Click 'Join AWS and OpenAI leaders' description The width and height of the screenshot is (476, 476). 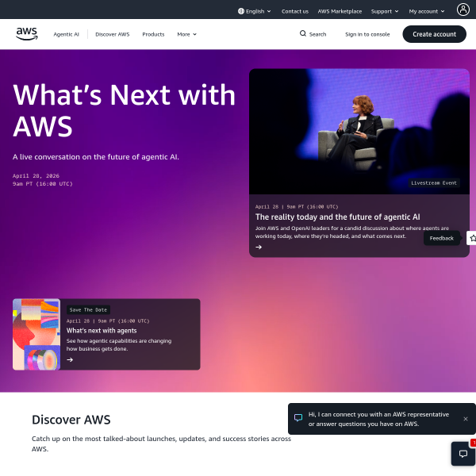352,232
